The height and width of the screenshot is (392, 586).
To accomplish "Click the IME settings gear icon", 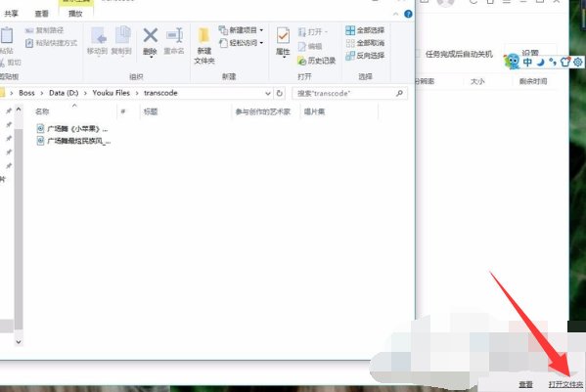I will click(x=578, y=62).
